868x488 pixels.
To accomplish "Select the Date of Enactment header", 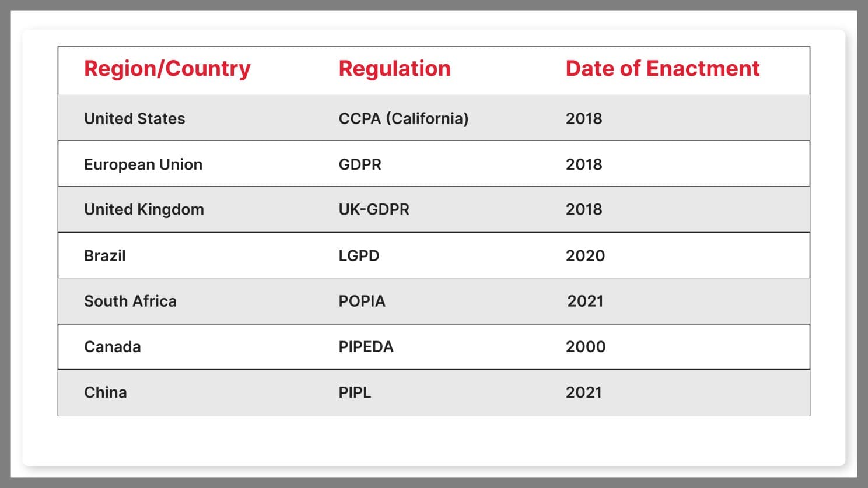I will 662,69.
